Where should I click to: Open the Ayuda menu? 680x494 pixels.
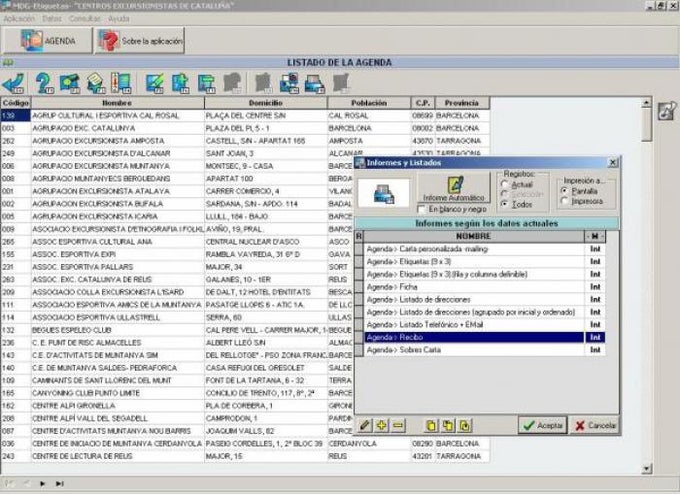pyautogui.click(x=118, y=19)
